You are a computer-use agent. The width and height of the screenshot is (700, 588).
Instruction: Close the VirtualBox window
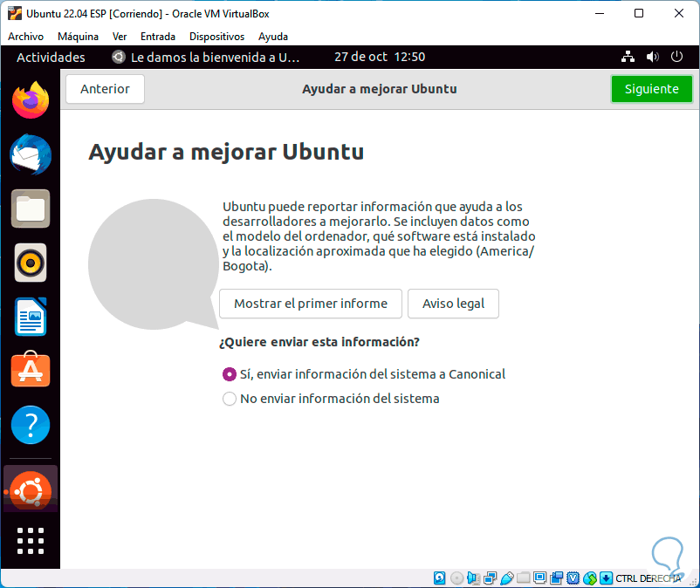[678, 13]
